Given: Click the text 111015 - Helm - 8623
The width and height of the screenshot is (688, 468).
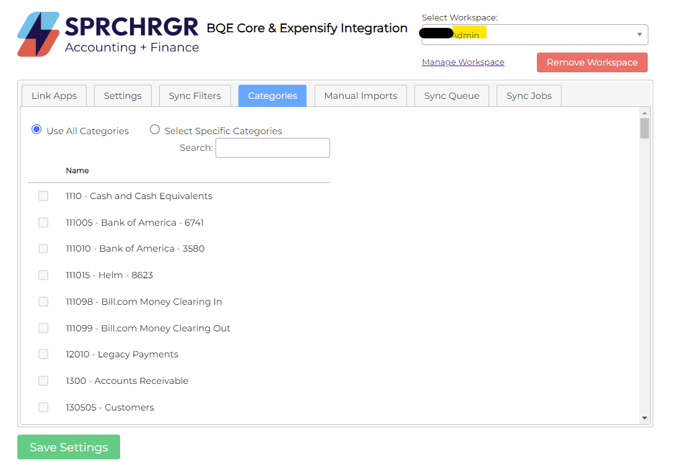Looking at the screenshot, I should coord(109,275).
